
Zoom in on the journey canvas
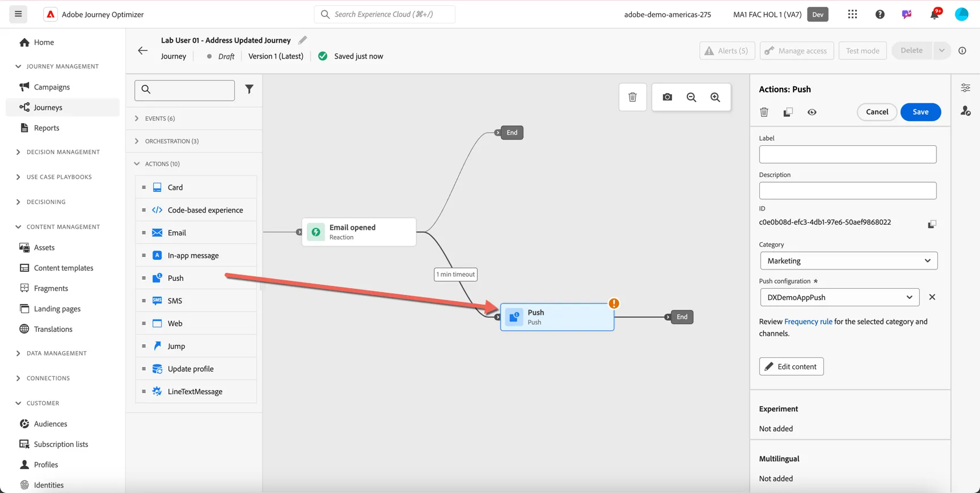point(715,97)
